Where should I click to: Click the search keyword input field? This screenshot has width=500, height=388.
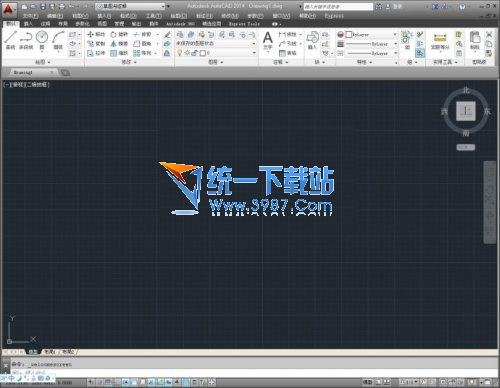(338, 6)
